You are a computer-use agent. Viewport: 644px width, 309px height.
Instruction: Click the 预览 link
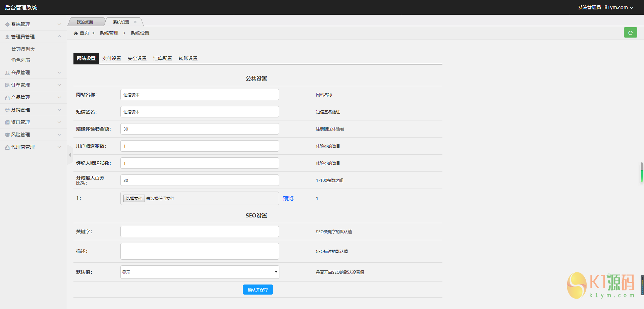(288, 198)
